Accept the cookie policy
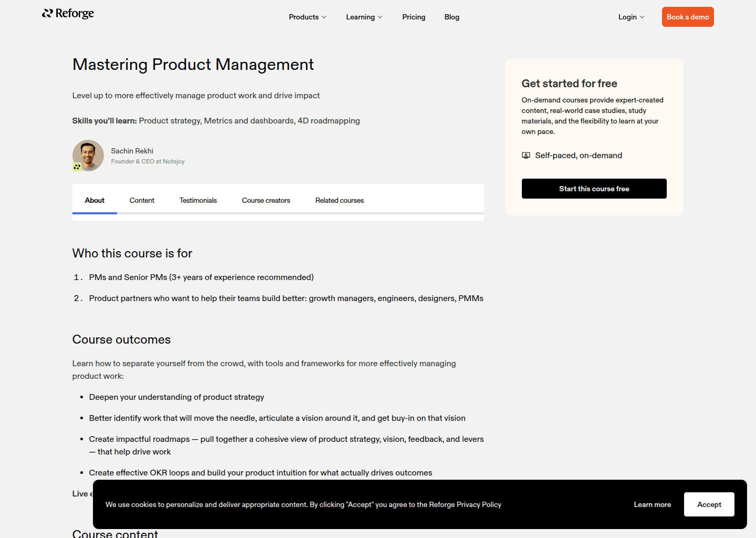The image size is (756, 538). click(x=709, y=504)
